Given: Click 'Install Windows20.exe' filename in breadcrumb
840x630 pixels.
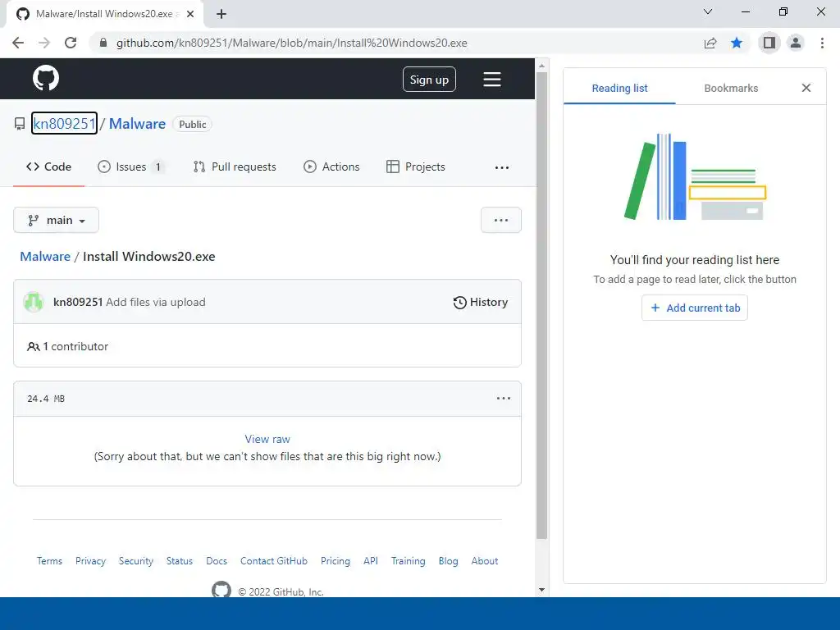Looking at the screenshot, I should pyautogui.click(x=149, y=256).
